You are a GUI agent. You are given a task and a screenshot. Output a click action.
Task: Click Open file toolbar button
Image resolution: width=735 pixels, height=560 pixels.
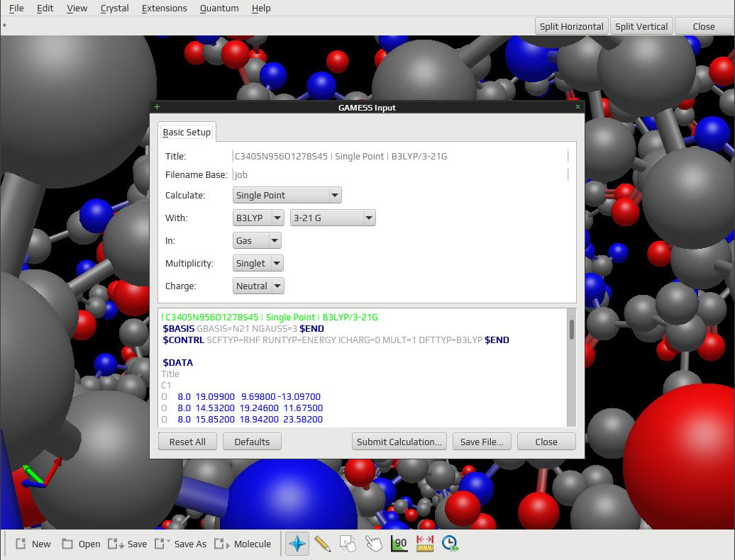pos(81,544)
